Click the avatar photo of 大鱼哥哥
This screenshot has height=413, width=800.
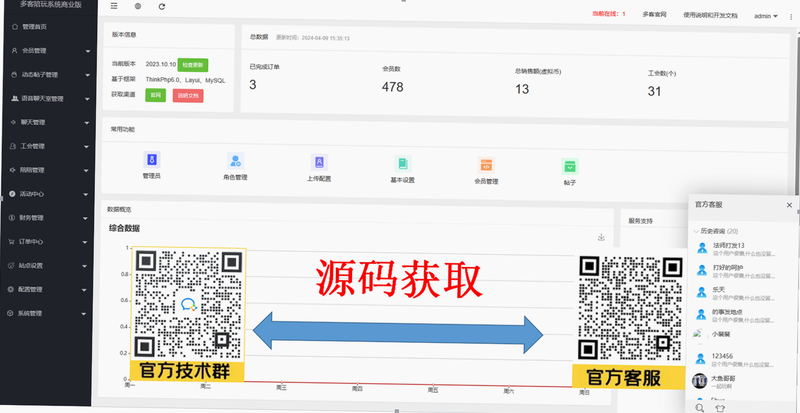pos(699,380)
